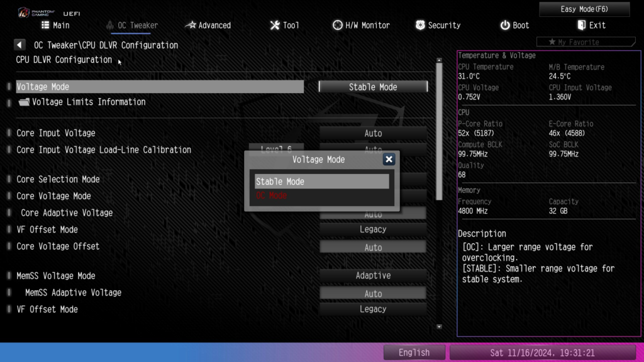Open Core Voltage Offset Auto field
Viewport: 644px width, 362px height.
373,247
